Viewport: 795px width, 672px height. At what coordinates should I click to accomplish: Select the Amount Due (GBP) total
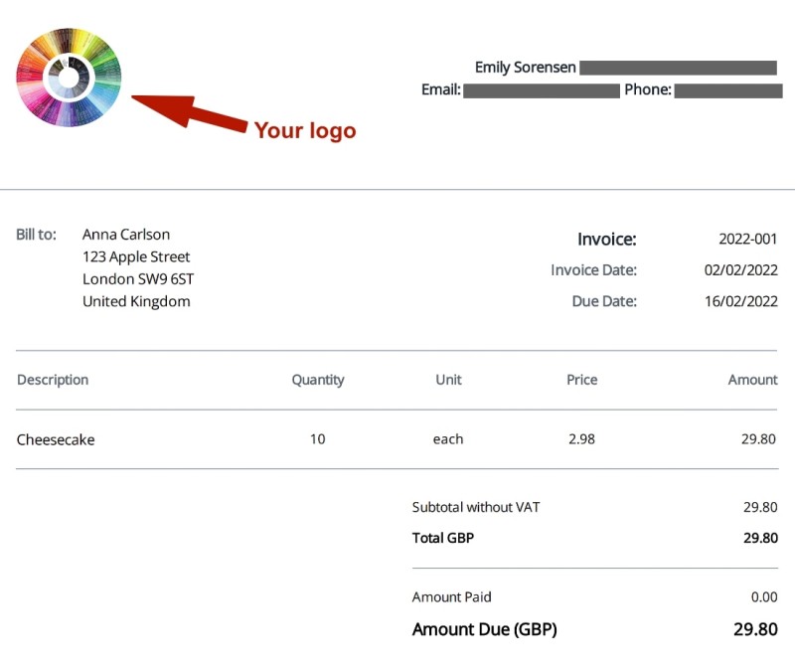[x=485, y=629]
